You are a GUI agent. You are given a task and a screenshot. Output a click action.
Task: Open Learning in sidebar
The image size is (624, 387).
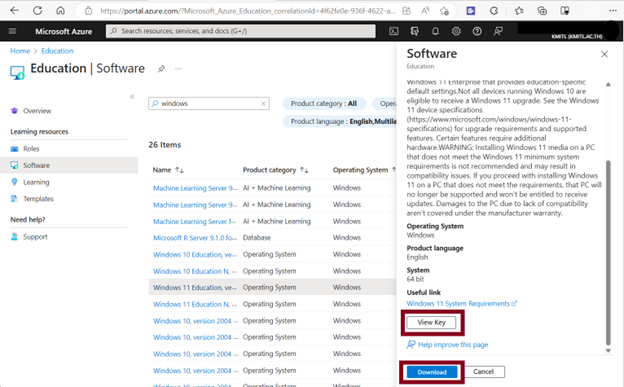[36, 182]
